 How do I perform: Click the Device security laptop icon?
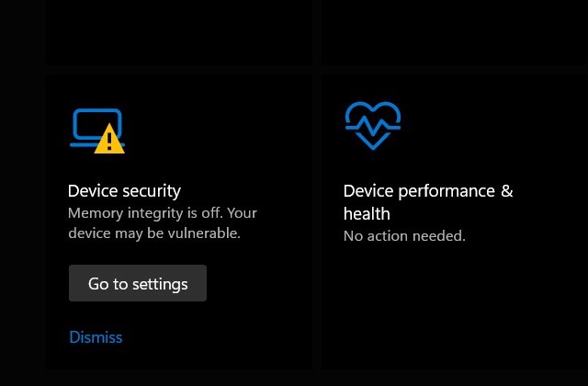[97, 131]
